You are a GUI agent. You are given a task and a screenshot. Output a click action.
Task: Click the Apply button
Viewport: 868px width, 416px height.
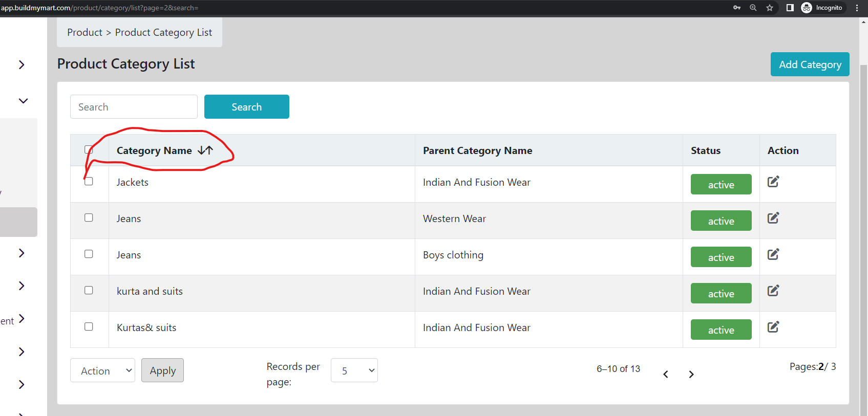pyautogui.click(x=162, y=370)
